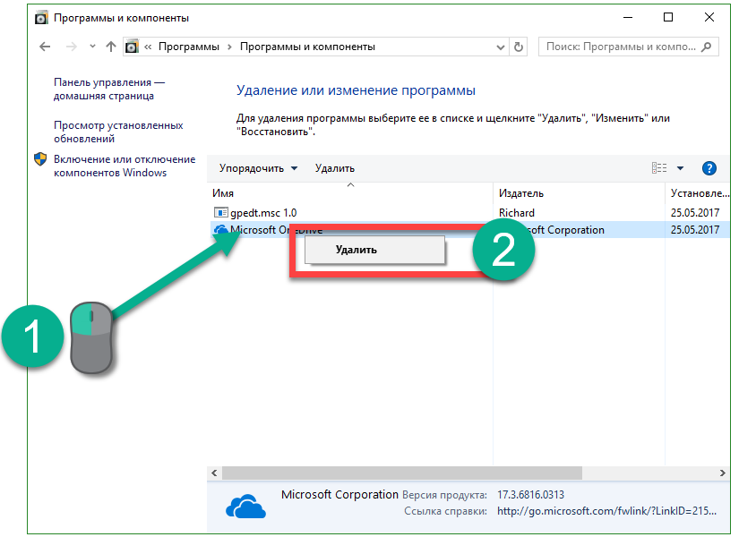Click the OneDrive cloud icon in details pane
The width and height of the screenshot is (756, 537).
point(245,506)
